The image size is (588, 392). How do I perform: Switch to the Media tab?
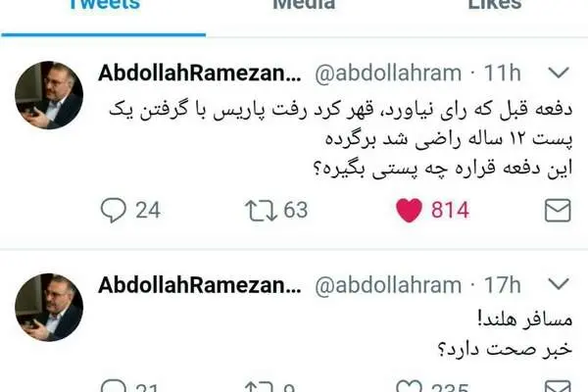tap(304, 5)
